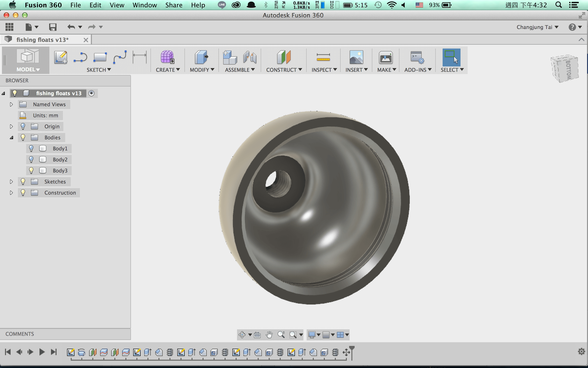This screenshot has height=368, width=588.
Task: Click the Press Pull modify icon
Action: coord(201,57)
